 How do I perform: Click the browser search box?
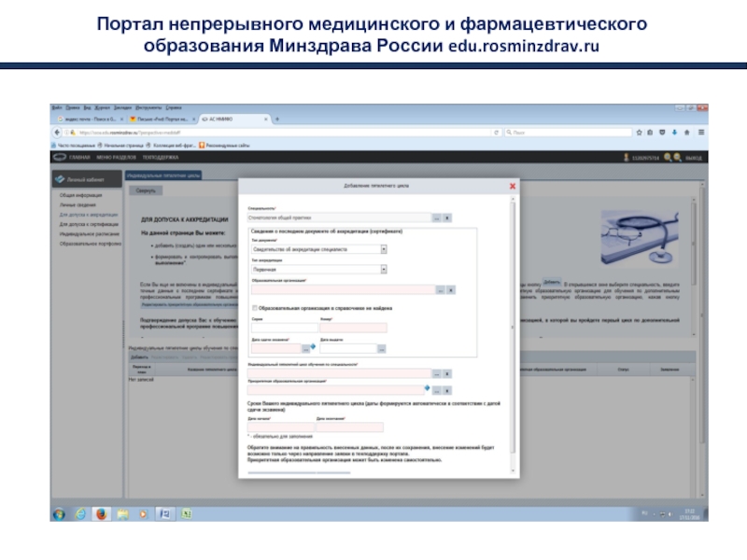tap(568, 133)
